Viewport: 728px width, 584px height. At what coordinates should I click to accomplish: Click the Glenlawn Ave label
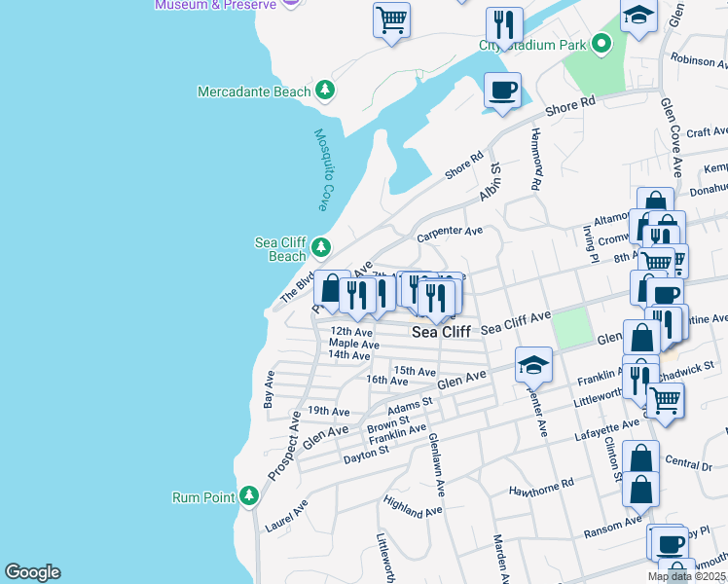(437, 464)
